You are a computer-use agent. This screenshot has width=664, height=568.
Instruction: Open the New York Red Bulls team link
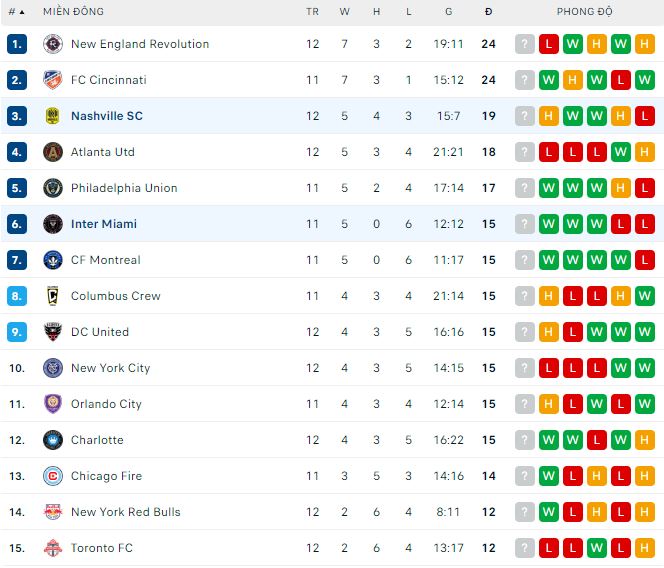click(x=126, y=512)
